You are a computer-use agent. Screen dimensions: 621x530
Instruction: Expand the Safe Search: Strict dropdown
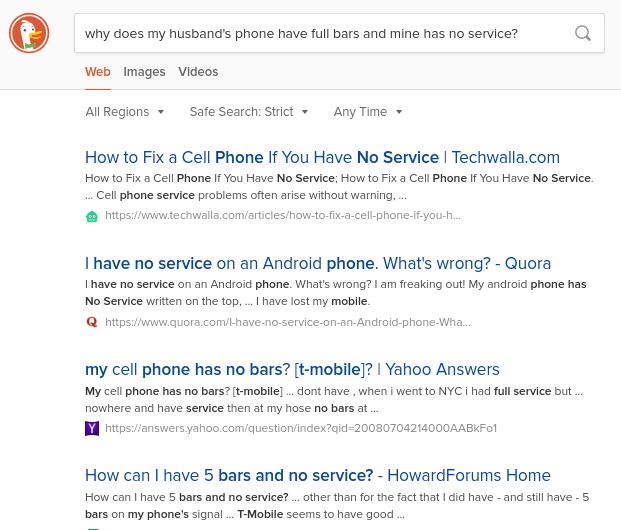(248, 112)
